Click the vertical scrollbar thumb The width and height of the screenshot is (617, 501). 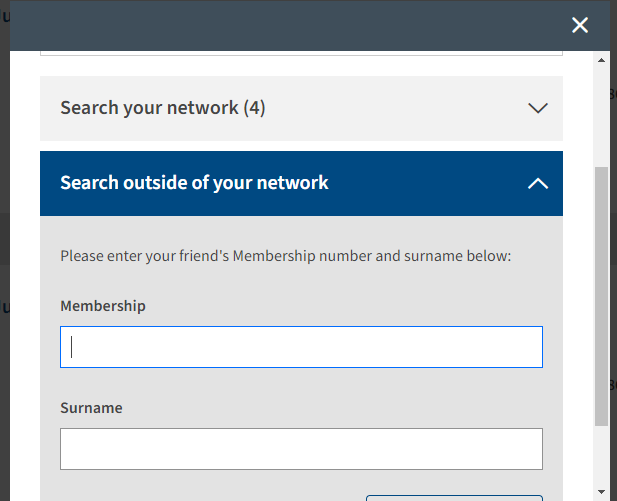(x=601, y=296)
